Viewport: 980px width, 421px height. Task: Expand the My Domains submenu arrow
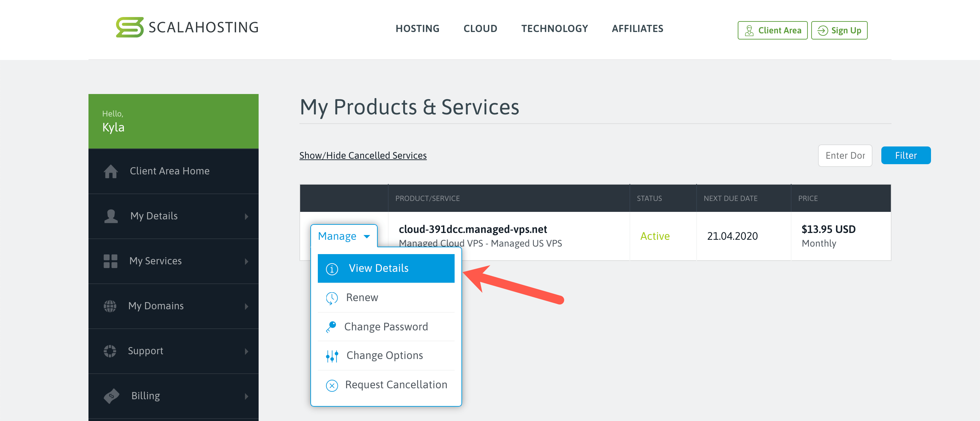tap(246, 306)
